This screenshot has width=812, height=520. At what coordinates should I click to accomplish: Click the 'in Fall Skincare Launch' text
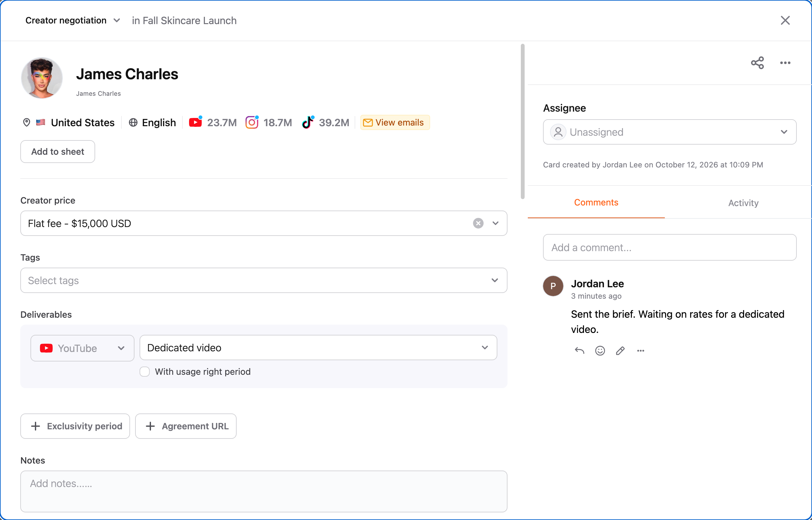184,20
